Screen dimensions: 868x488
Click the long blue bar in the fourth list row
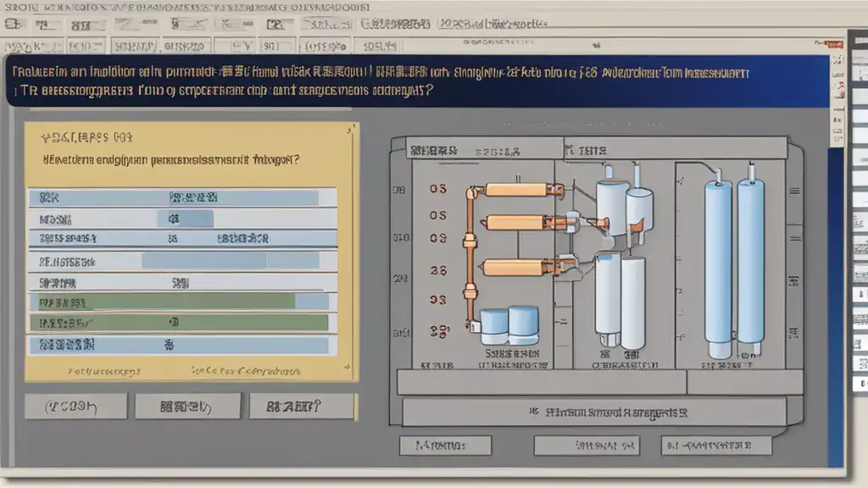231,261
